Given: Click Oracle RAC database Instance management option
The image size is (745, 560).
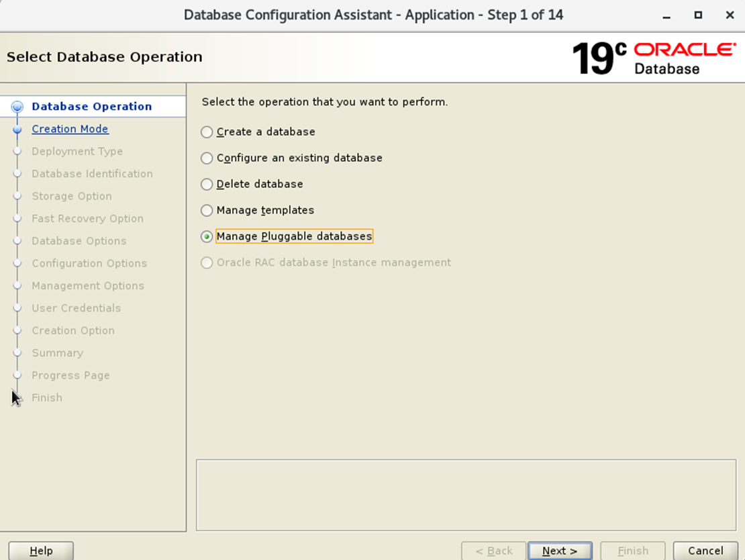Looking at the screenshot, I should (207, 263).
